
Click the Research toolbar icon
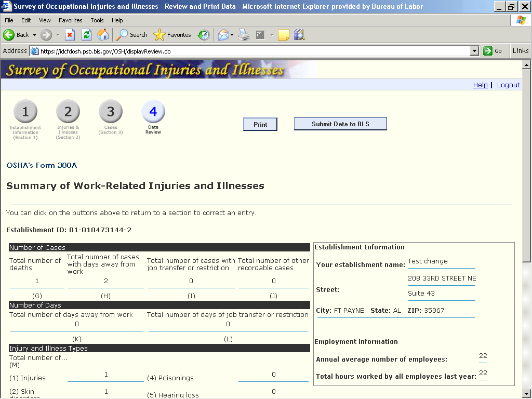coord(299,35)
